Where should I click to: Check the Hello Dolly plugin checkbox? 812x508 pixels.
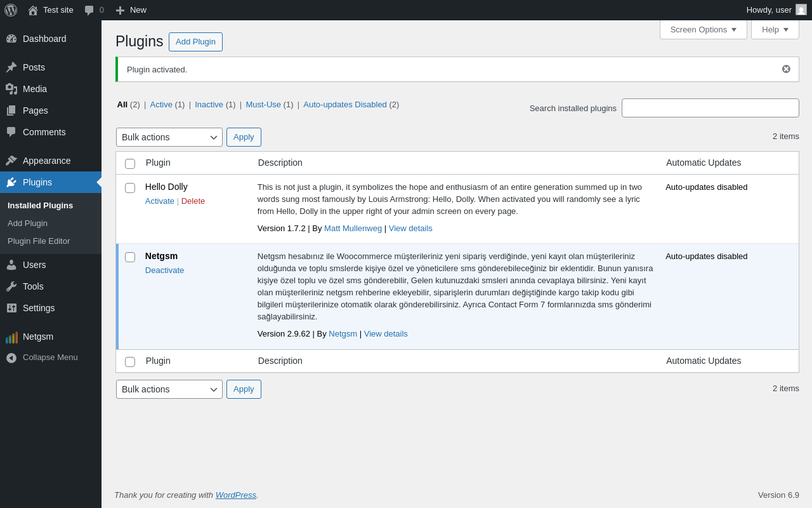(x=130, y=188)
